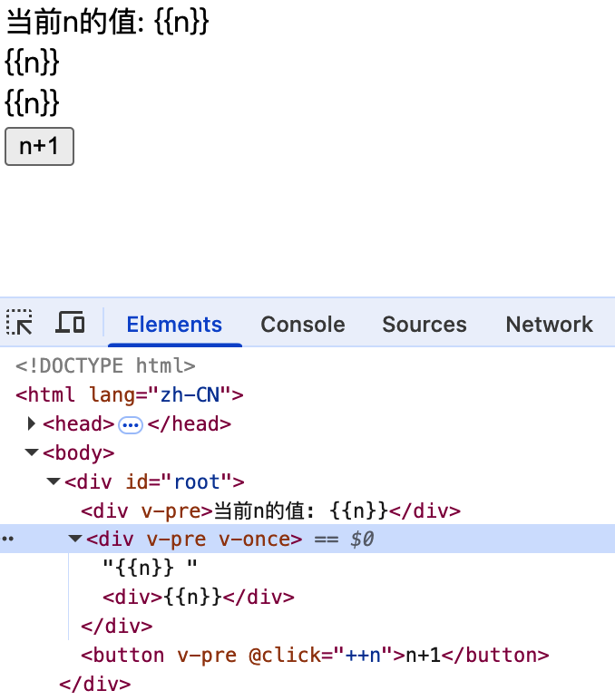
Task: Click the ellipsis badge inside head tag
Action: click(131, 425)
